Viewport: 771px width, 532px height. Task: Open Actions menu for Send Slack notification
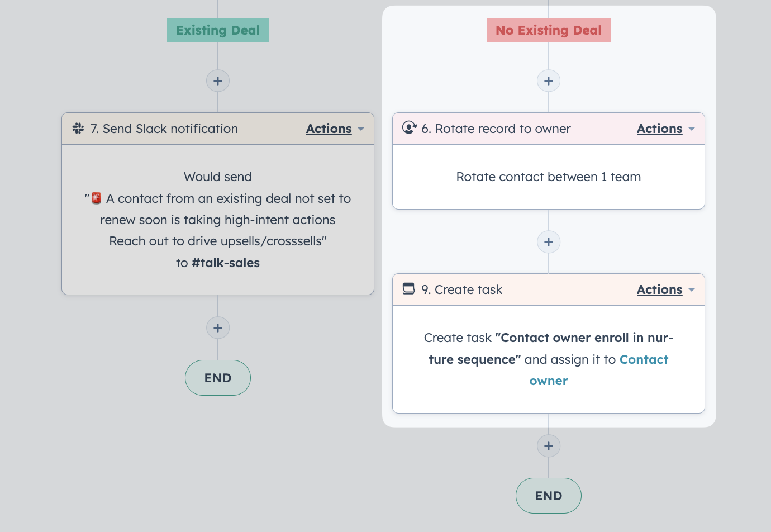point(335,129)
